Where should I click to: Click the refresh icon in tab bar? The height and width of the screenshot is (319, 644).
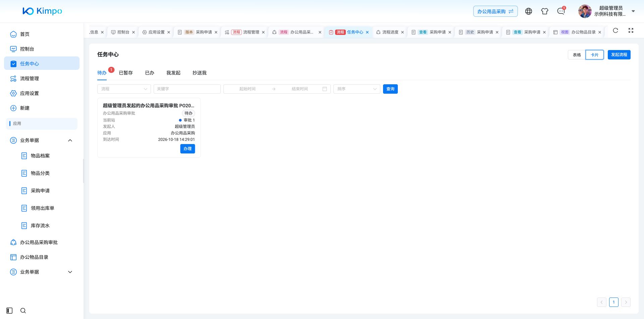(x=615, y=31)
